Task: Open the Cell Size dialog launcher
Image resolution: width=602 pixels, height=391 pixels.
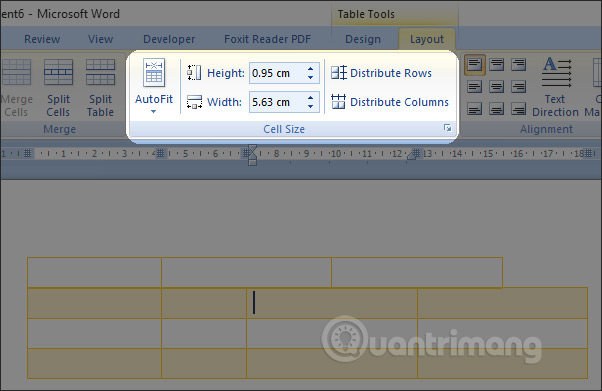Action: [447, 128]
